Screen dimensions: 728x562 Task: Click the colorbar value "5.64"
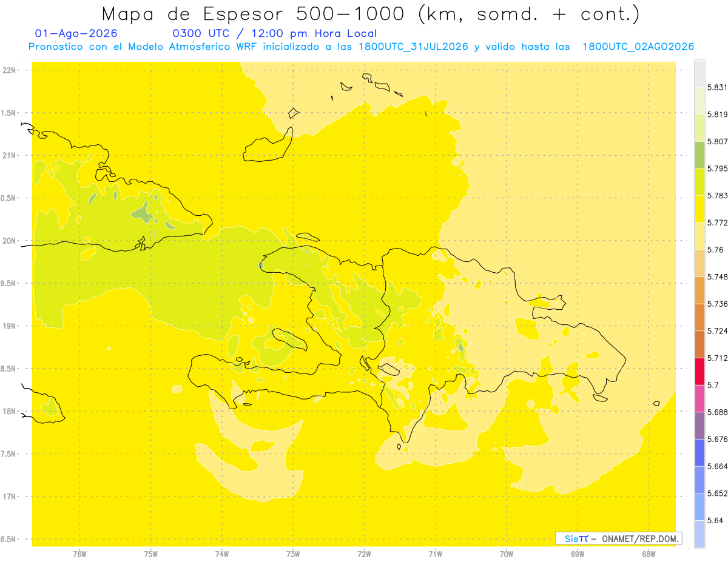click(x=715, y=520)
